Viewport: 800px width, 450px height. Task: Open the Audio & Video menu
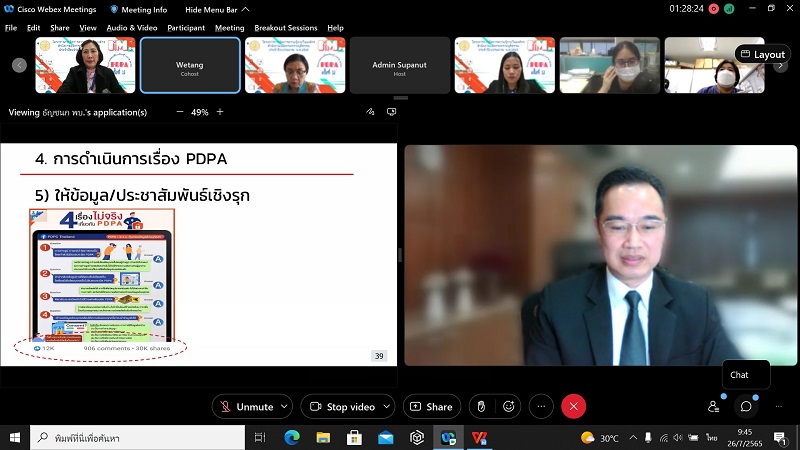pyautogui.click(x=132, y=28)
